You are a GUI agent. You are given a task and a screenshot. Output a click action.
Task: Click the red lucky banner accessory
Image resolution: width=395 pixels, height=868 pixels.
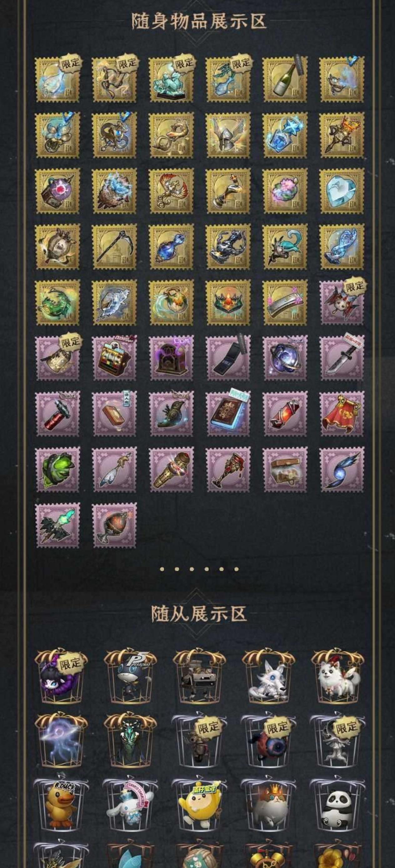(342, 414)
